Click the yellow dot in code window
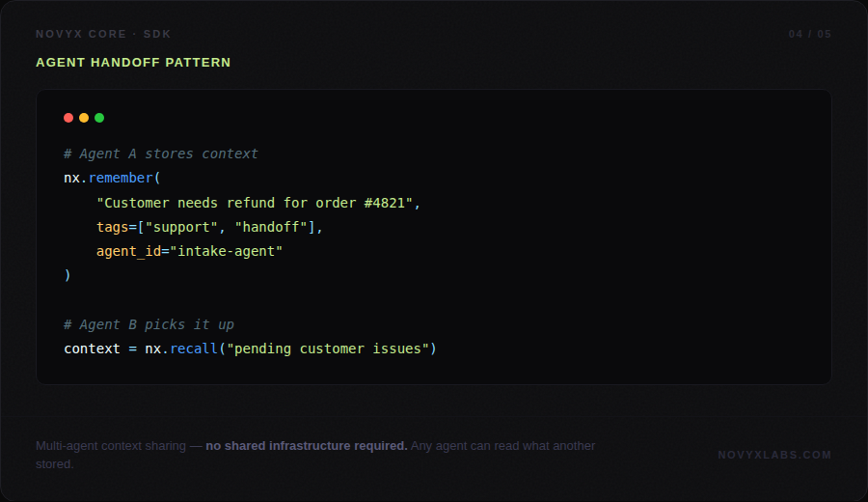The height and width of the screenshot is (502, 868). pyautogui.click(x=84, y=118)
